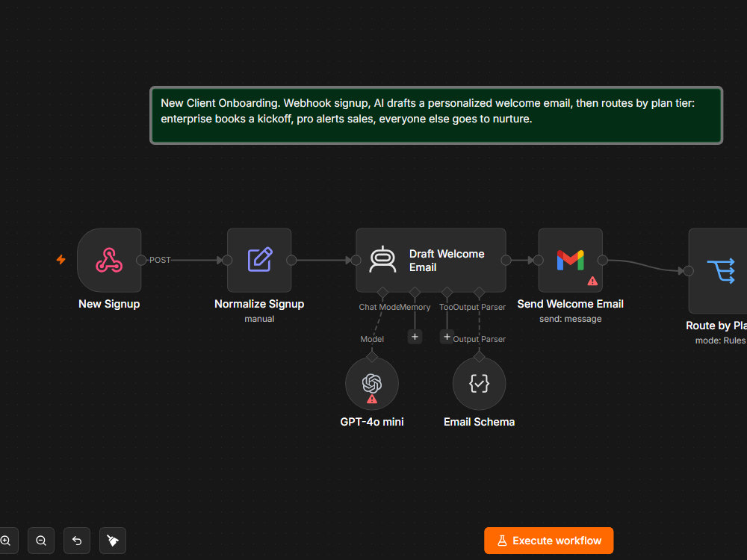
Task: Run the workflow with Execute workflow
Action: (x=548, y=541)
